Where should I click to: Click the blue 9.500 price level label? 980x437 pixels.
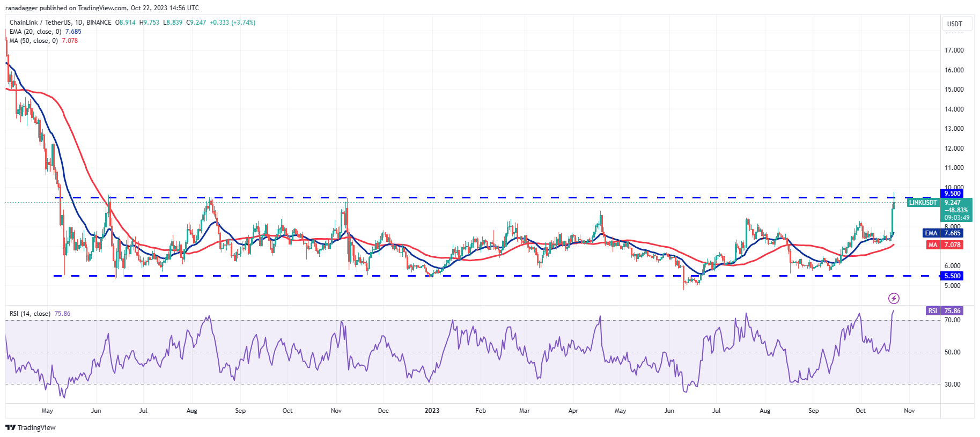point(952,194)
